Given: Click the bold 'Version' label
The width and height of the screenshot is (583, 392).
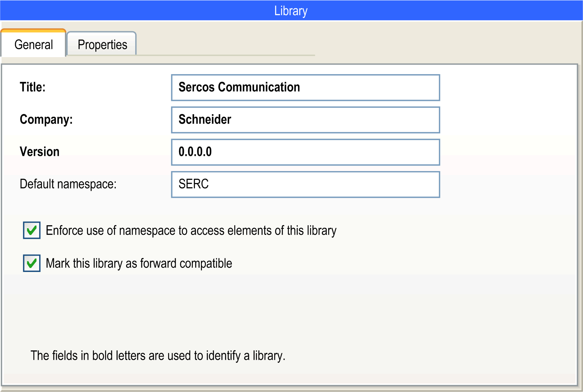Looking at the screenshot, I should (x=40, y=152).
